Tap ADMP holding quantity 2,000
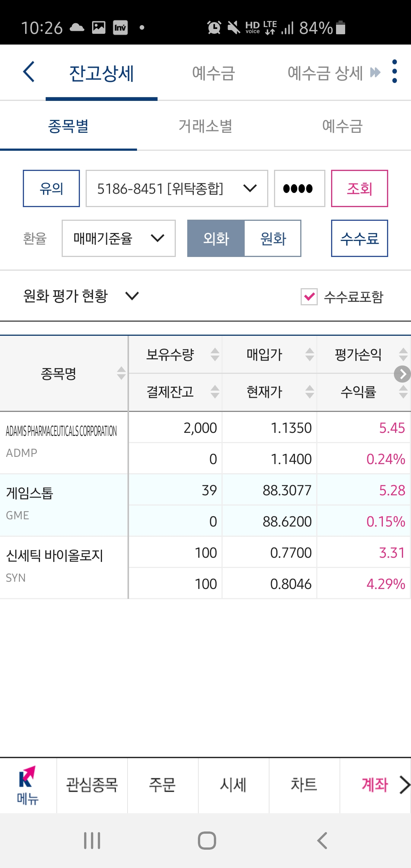This screenshot has height=868, width=411. coord(200,428)
